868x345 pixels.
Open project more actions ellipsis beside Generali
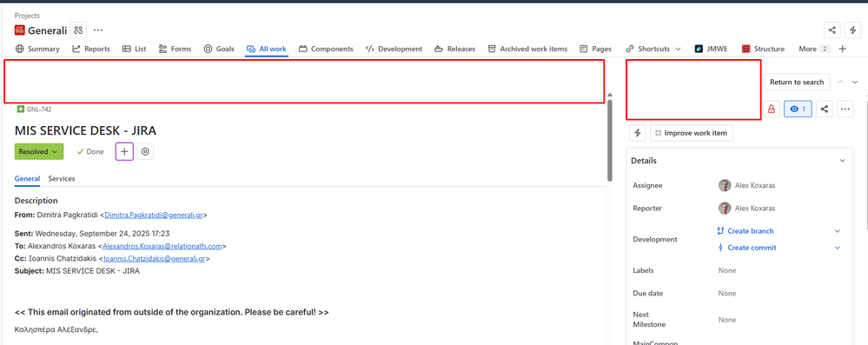coord(98,30)
